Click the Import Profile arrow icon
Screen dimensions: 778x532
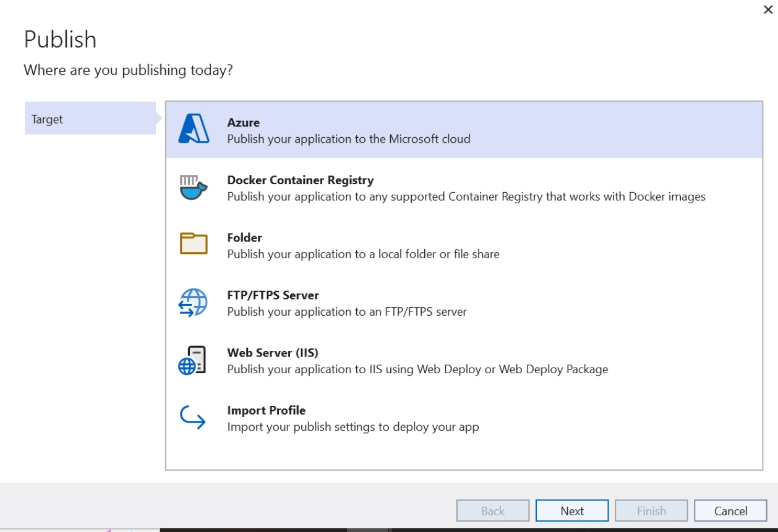(x=192, y=418)
